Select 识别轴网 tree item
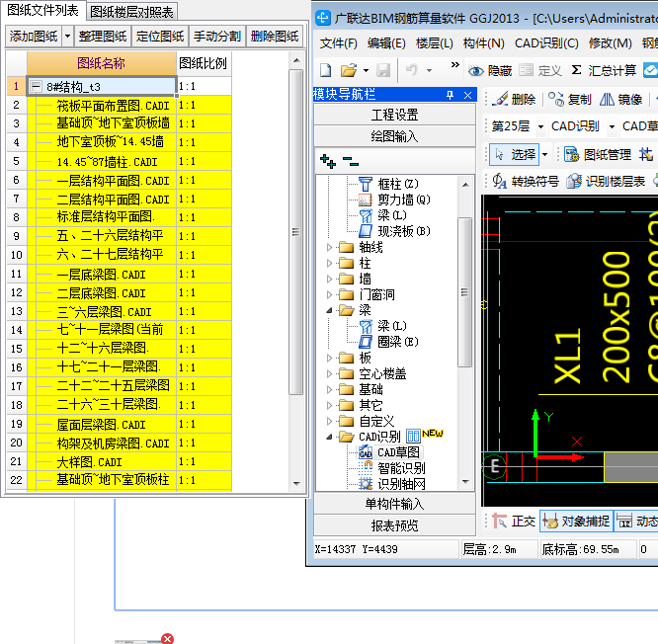658x644 pixels. (x=392, y=484)
